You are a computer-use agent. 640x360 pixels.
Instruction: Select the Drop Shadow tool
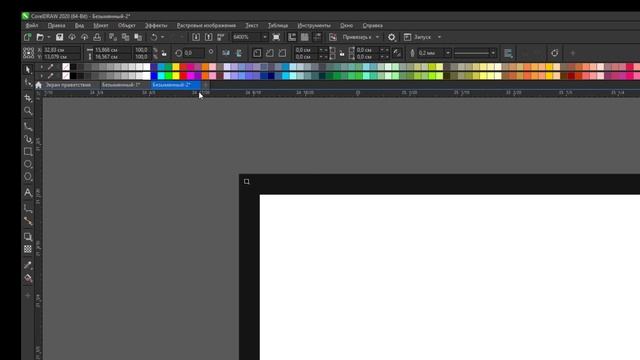click(x=28, y=237)
